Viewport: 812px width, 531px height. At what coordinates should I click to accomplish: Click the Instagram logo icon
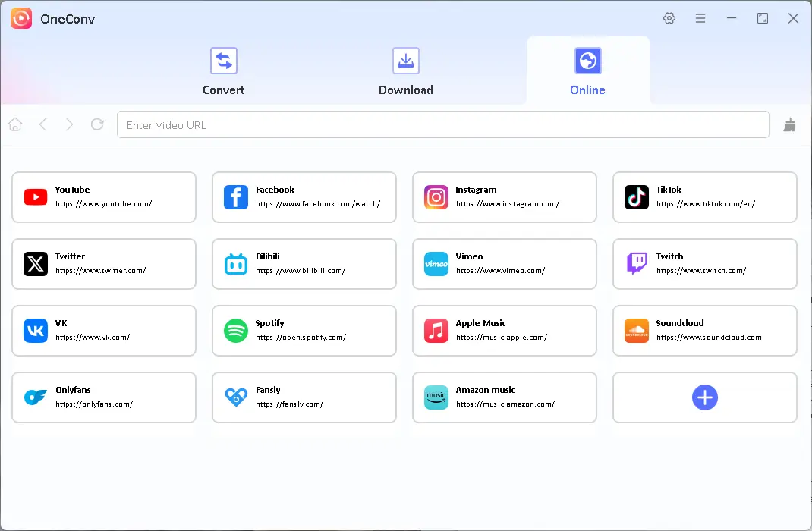coord(436,197)
